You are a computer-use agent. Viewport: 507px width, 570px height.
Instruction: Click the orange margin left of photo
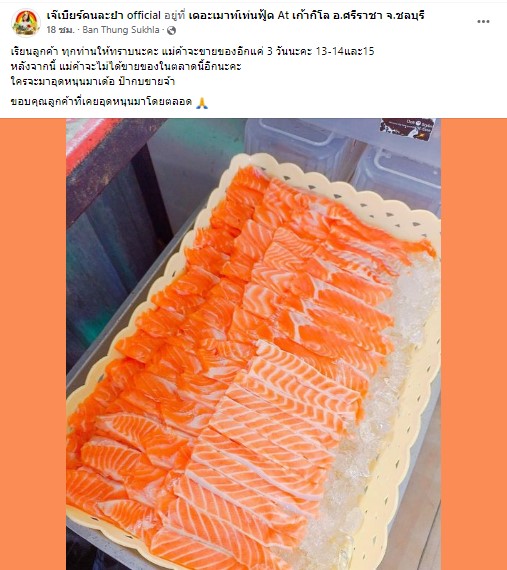[33, 344]
